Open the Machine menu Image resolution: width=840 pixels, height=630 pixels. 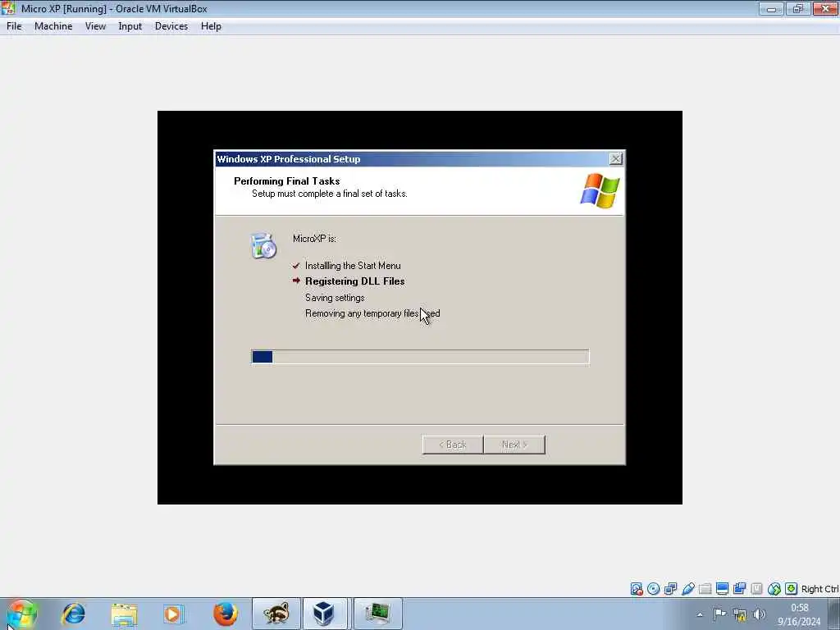point(53,26)
